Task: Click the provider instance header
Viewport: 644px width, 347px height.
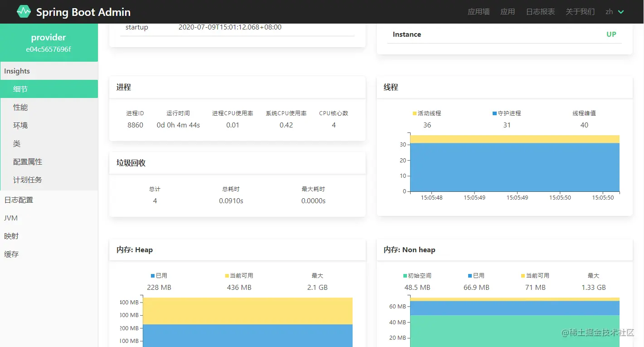Action: tap(49, 43)
